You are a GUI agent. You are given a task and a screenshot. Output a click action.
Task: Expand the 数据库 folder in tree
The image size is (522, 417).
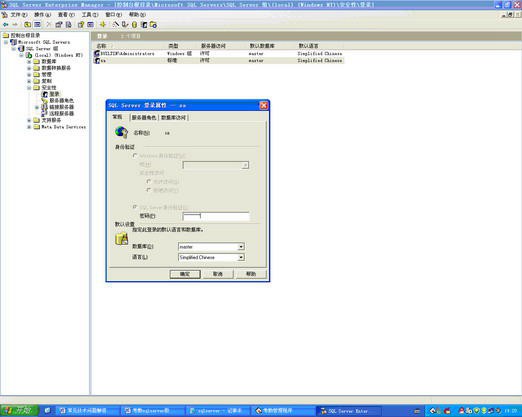[29, 62]
